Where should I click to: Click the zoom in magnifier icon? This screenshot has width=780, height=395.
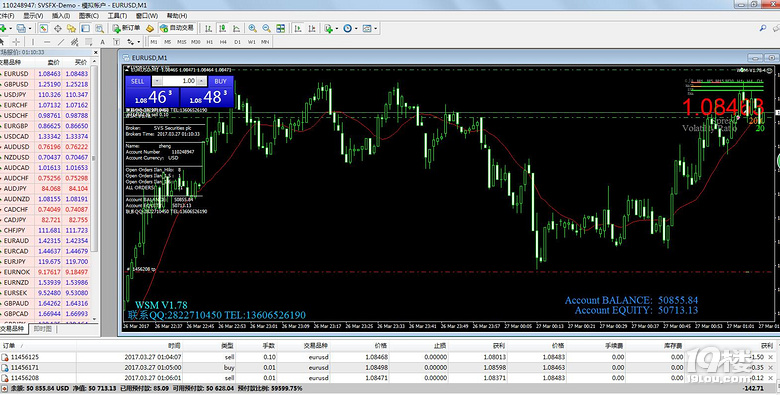click(253, 28)
